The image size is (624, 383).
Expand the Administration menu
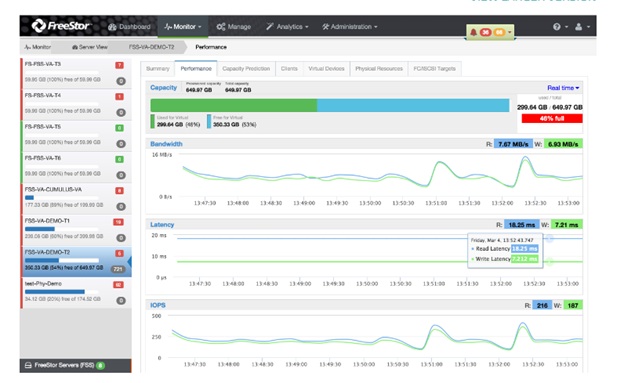point(349,27)
